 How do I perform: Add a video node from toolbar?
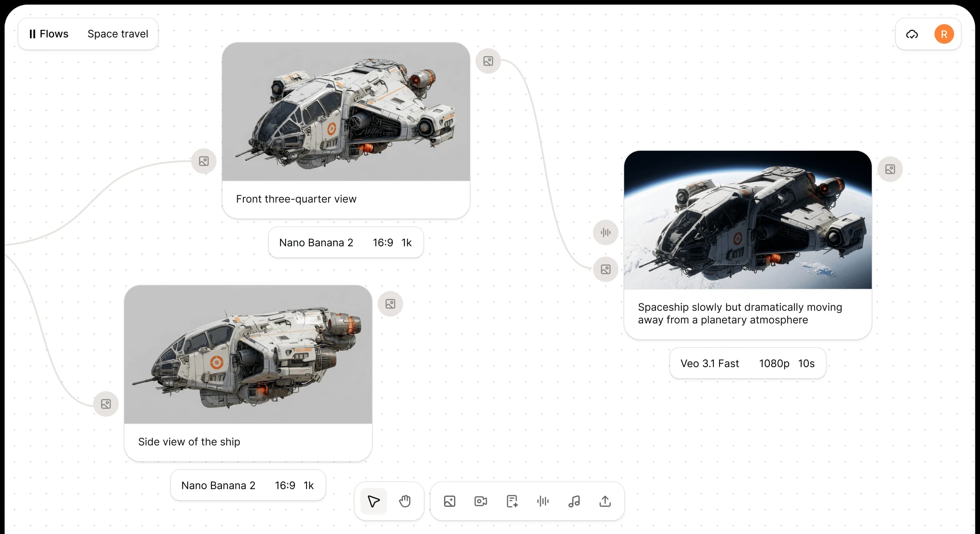tap(481, 501)
